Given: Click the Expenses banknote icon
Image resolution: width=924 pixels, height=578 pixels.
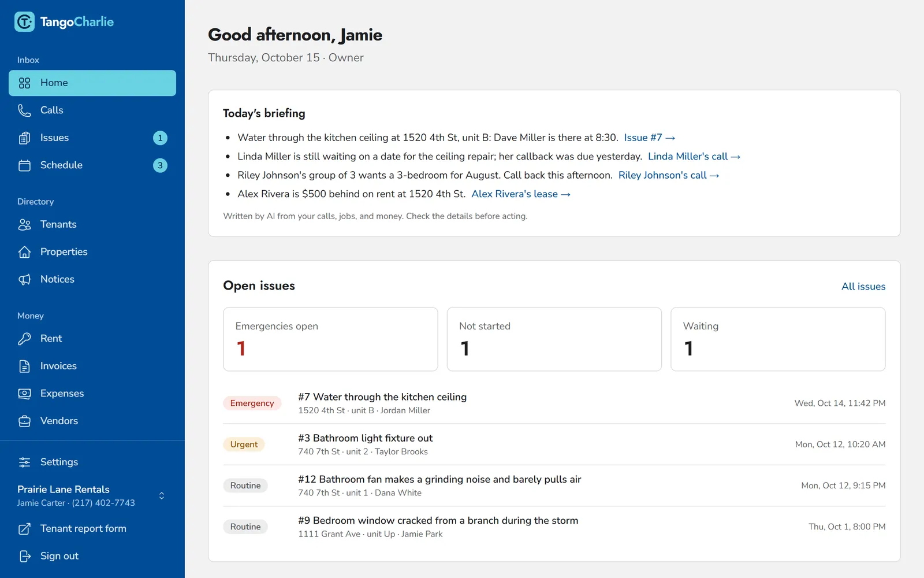Looking at the screenshot, I should tap(24, 394).
